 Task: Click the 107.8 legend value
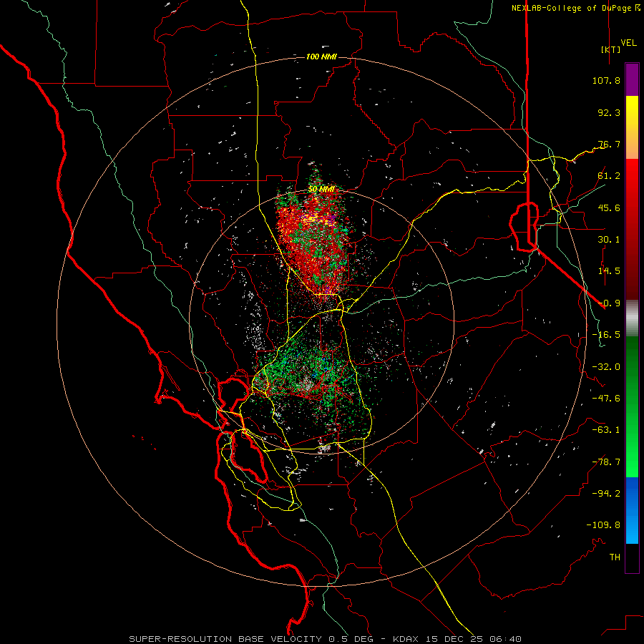tap(606, 80)
